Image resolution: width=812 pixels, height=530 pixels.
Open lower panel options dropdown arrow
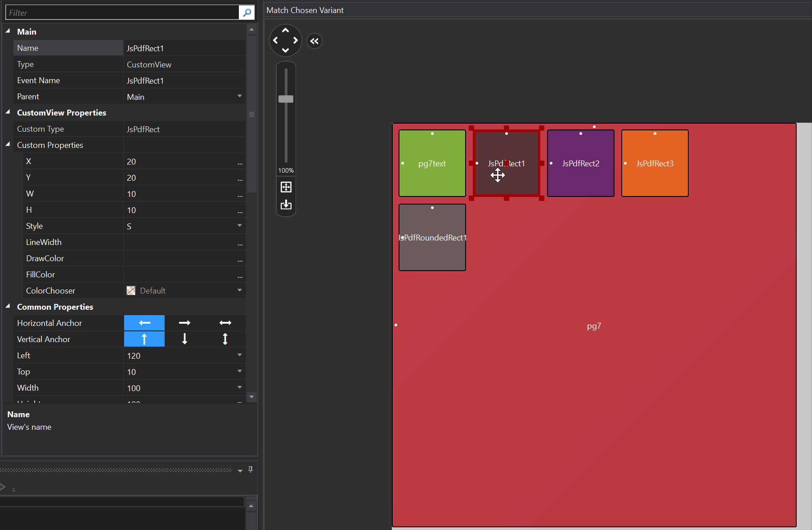240,471
